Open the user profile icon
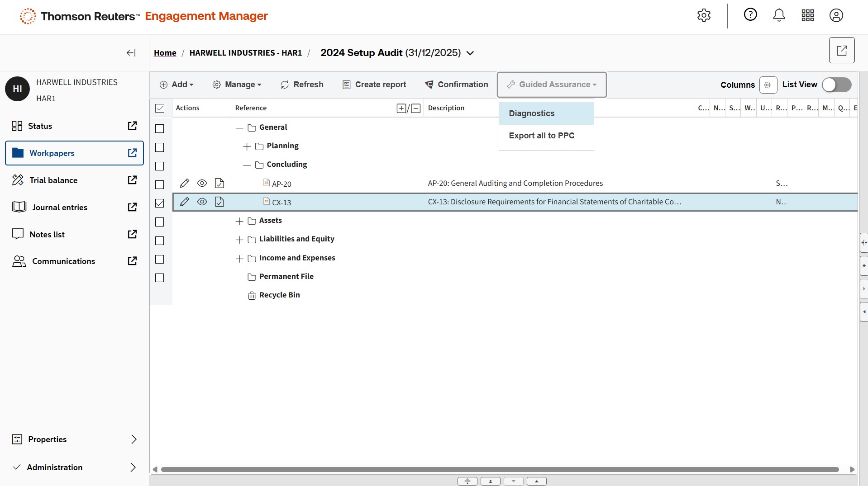Image resolution: width=868 pixels, height=486 pixels. click(x=836, y=15)
